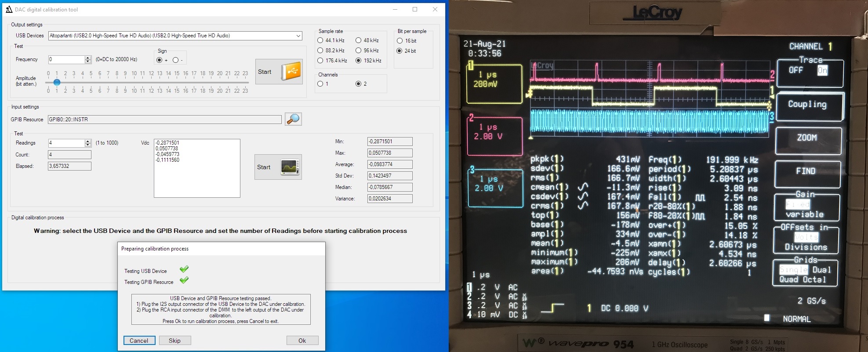Click the freq(1) 191.999 kHz measurement

[x=703, y=160]
